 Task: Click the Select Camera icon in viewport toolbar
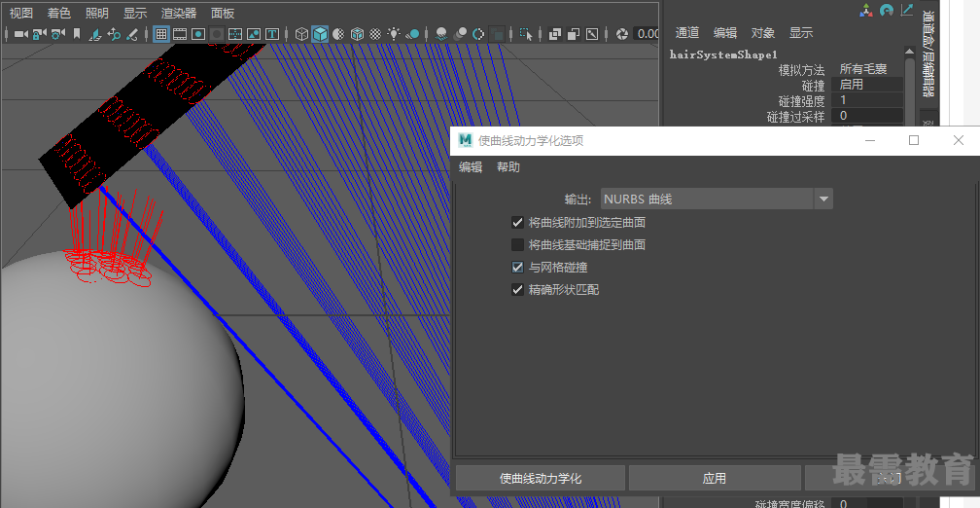point(20,34)
